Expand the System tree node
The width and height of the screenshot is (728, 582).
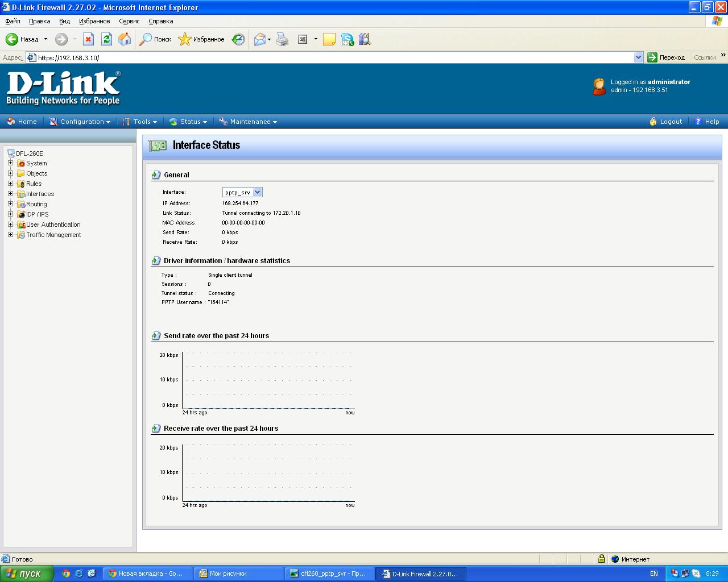pos(10,163)
